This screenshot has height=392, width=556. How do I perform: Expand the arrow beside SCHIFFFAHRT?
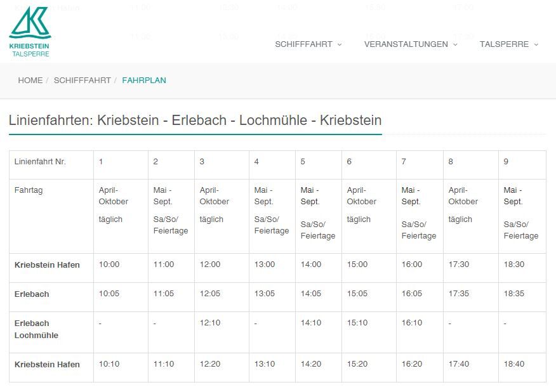point(340,44)
